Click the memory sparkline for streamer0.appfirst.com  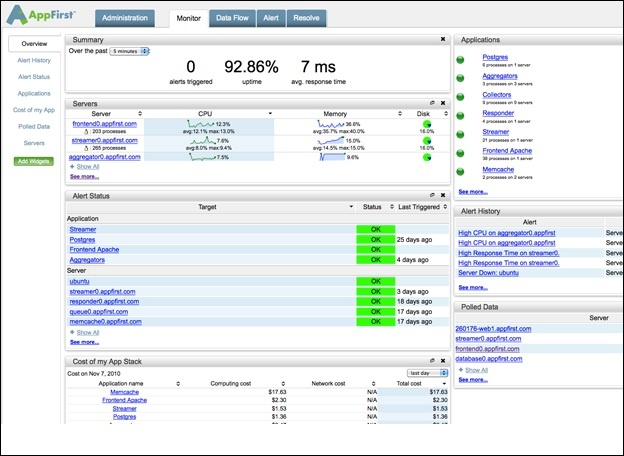[331, 140]
